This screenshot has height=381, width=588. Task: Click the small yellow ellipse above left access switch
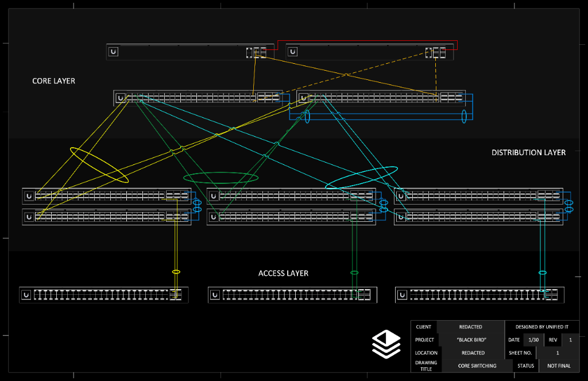coord(176,272)
